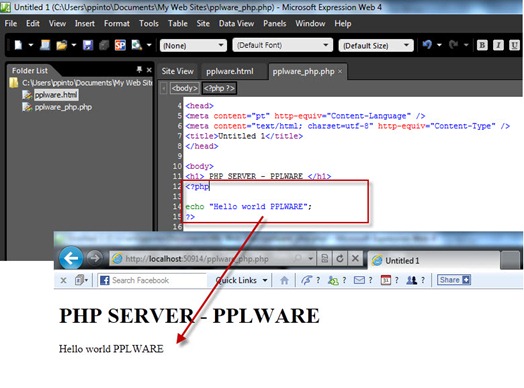Toggle Underline formatting button
This screenshot has width=524, height=388.
click(514, 45)
